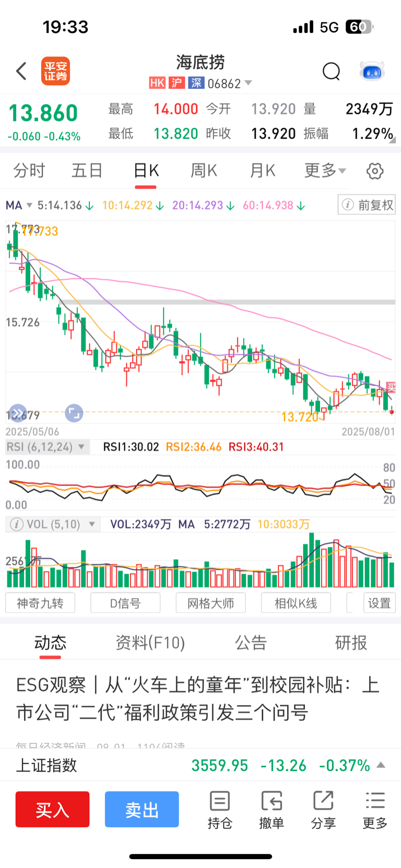Image resolution: width=401 pixels, height=868 pixels.
Task: Open chart settings gear icon
Action: pyautogui.click(x=375, y=171)
